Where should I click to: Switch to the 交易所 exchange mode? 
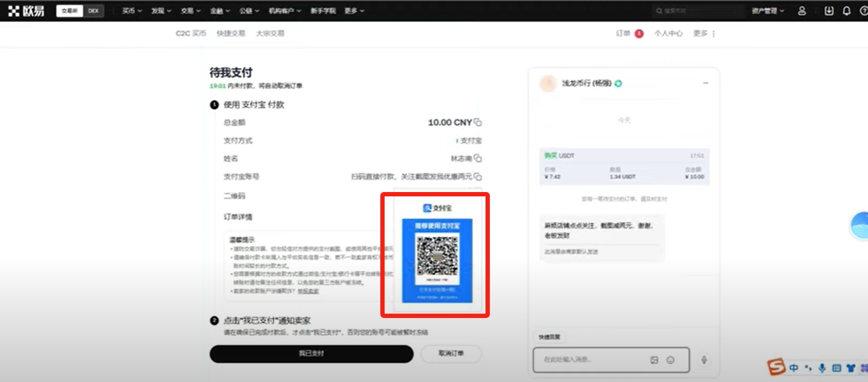coord(70,11)
